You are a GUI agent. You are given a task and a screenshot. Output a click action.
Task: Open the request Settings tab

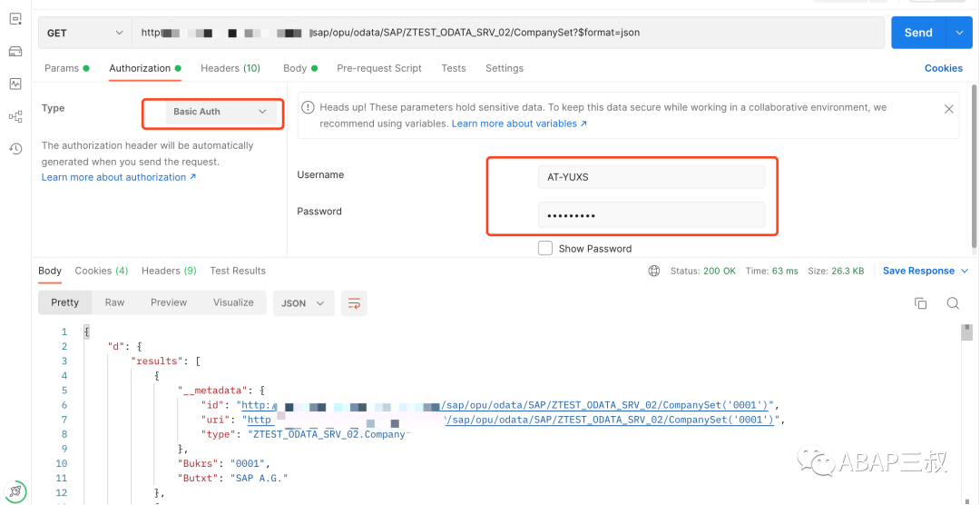(x=505, y=68)
